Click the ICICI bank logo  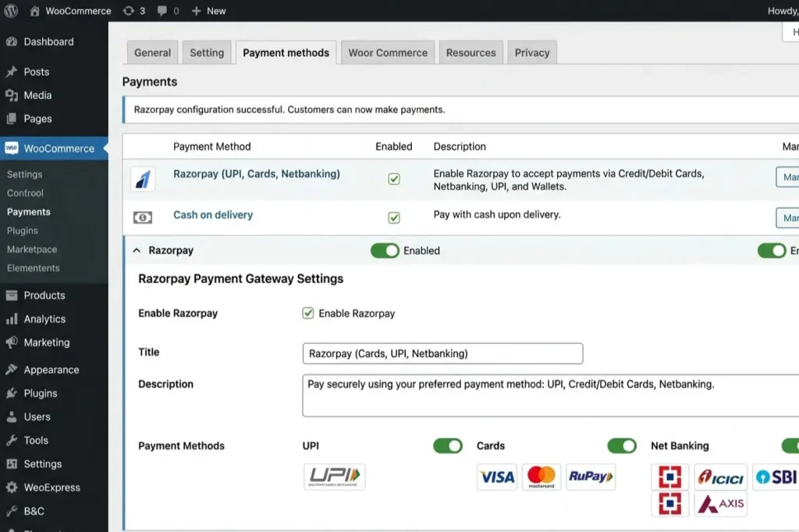coord(720,477)
